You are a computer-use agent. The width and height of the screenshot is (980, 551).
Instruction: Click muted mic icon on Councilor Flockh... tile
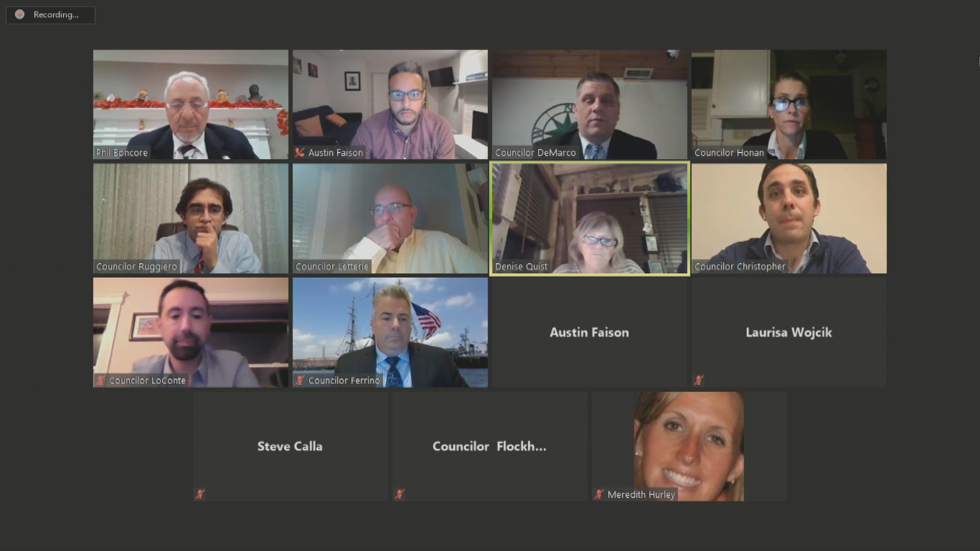point(400,494)
